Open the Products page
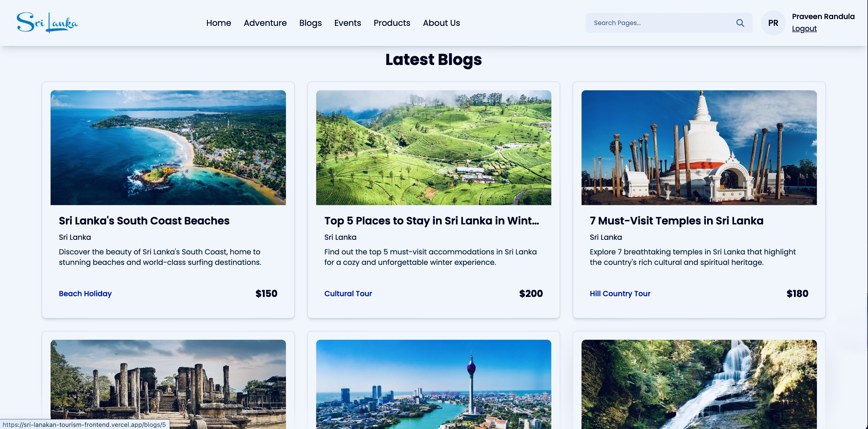 point(392,23)
